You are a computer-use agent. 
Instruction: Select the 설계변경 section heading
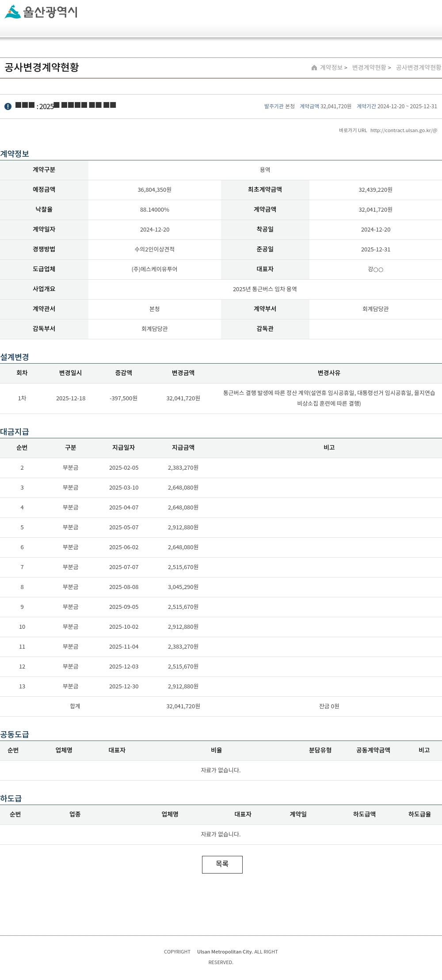coord(15,357)
